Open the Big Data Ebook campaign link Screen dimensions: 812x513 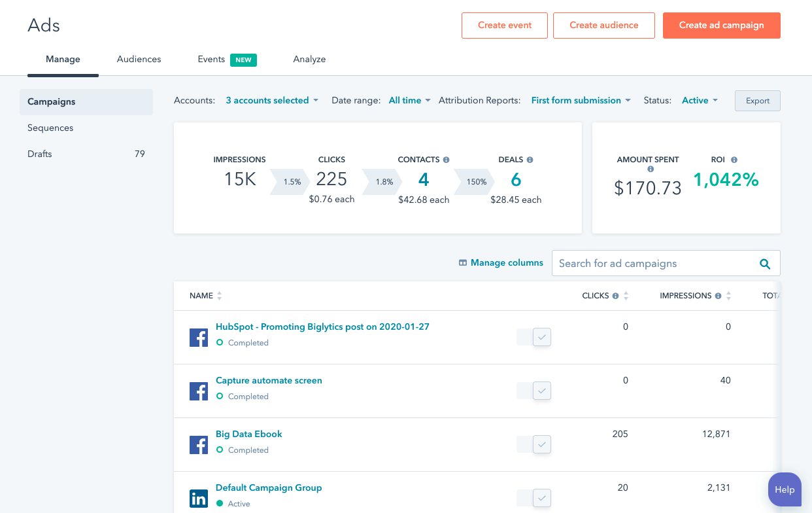pyautogui.click(x=248, y=434)
